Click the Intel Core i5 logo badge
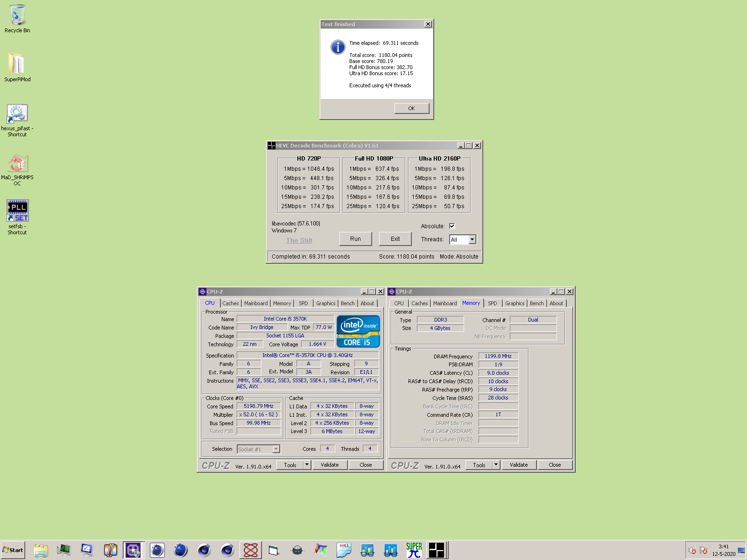 tap(358, 331)
